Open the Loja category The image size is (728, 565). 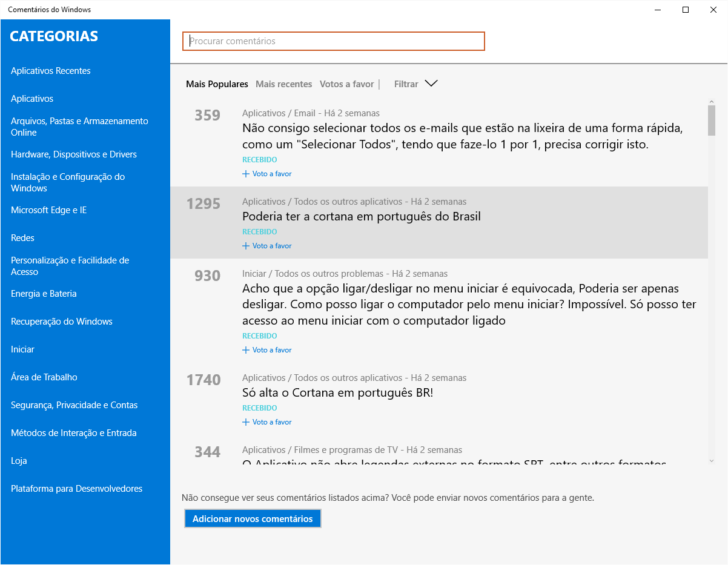pos(19,461)
